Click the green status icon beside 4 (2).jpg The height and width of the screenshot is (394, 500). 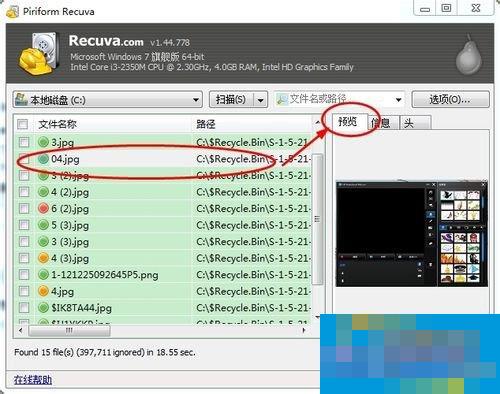(43, 192)
